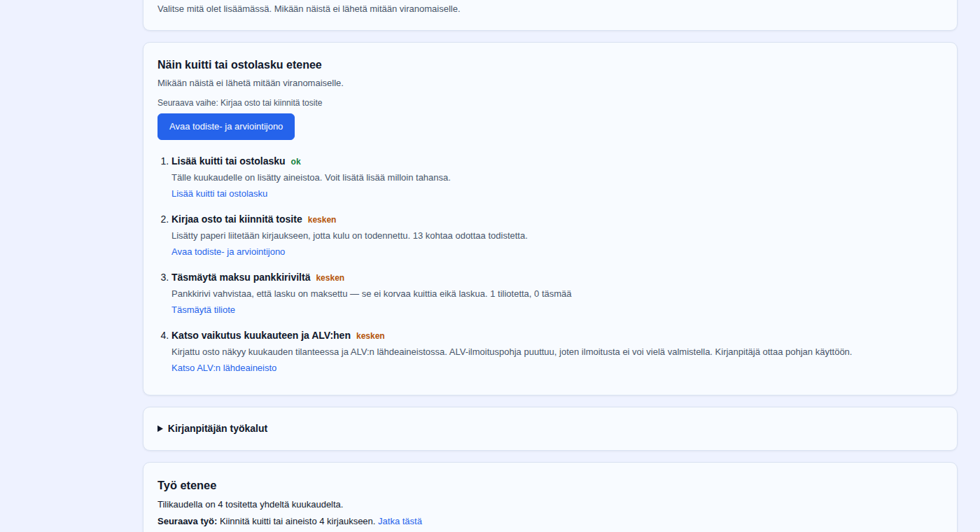This screenshot has height=532, width=980.
Task: Select the Työ etenee heading
Action: 187,486
